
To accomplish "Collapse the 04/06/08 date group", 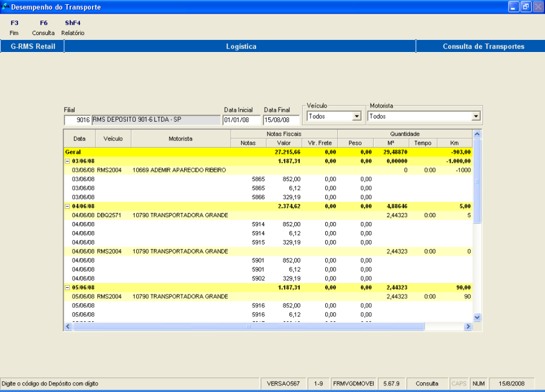I will 67,206.
